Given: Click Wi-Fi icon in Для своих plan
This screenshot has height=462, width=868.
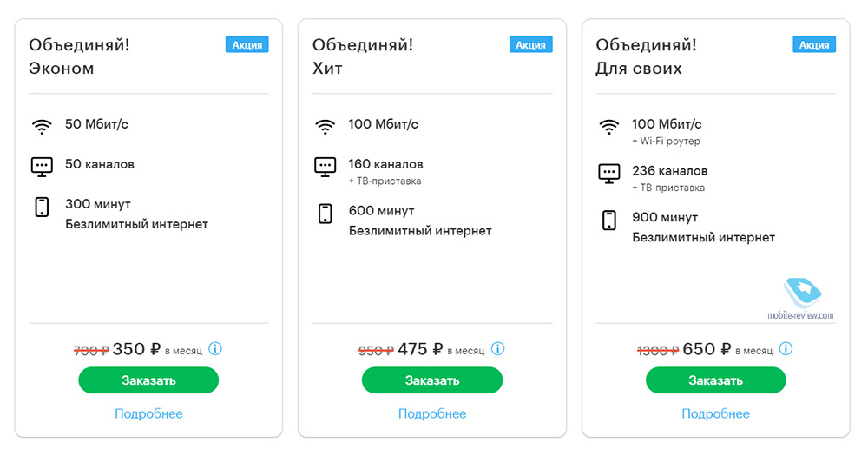Looking at the screenshot, I should (x=608, y=127).
